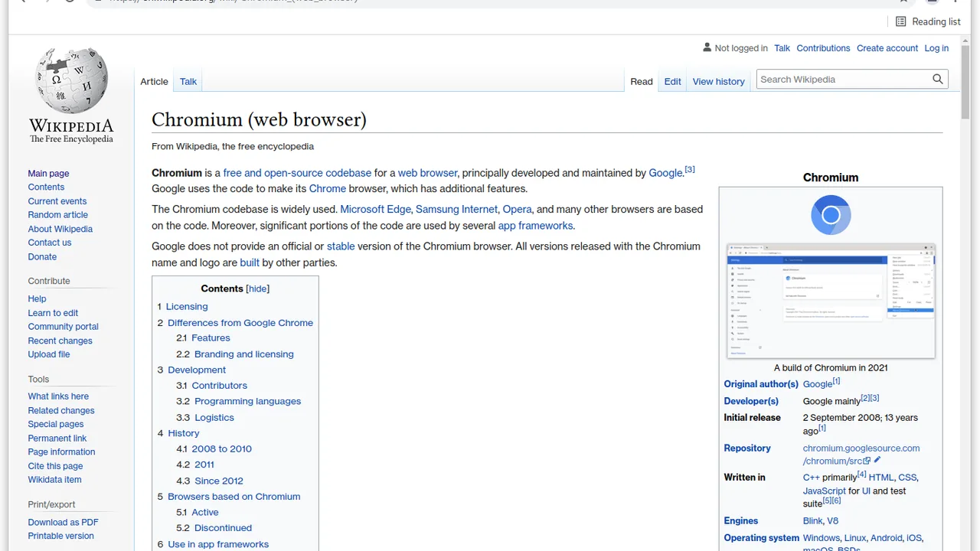Follow the stable version link
The image size is (980, 551).
tap(341, 246)
